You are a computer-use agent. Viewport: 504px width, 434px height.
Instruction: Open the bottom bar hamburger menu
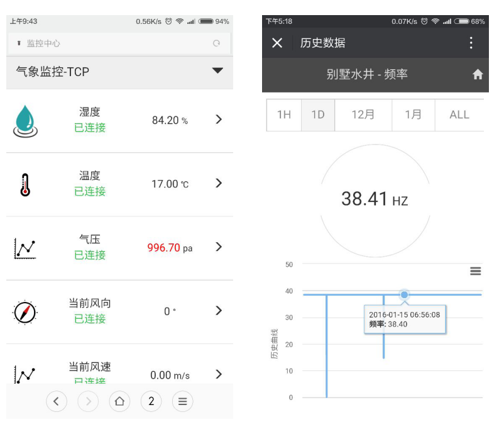[x=182, y=401]
